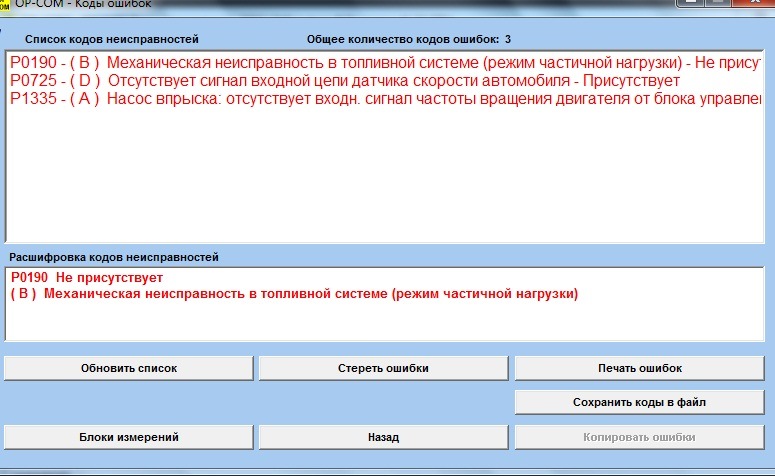
Task: Open Блоки измерений measuring blocks
Action: (x=129, y=437)
